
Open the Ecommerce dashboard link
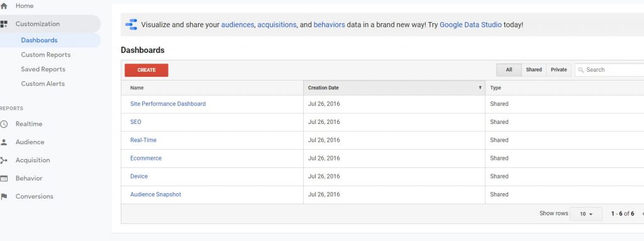(x=146, y=158)
